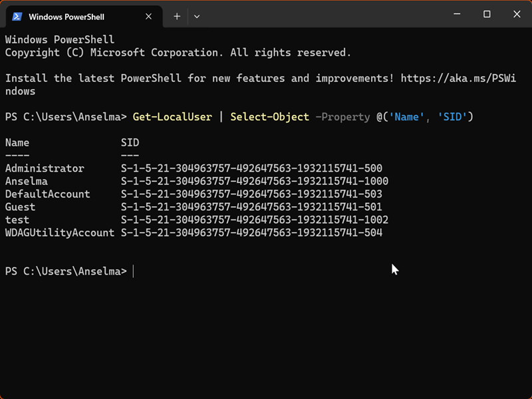Click the Guest account SID value
The height and width of the screenshot is (399, 532).
[251, 207]
